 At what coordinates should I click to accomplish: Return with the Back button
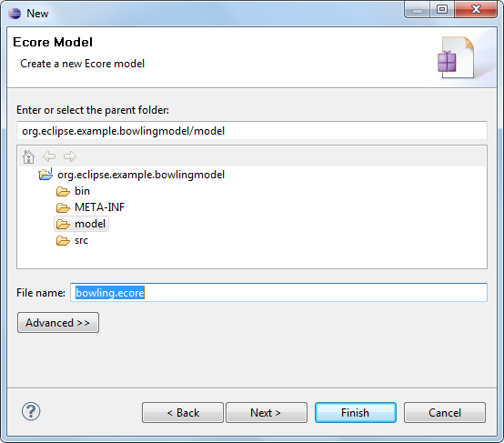[x=183, y=412]
